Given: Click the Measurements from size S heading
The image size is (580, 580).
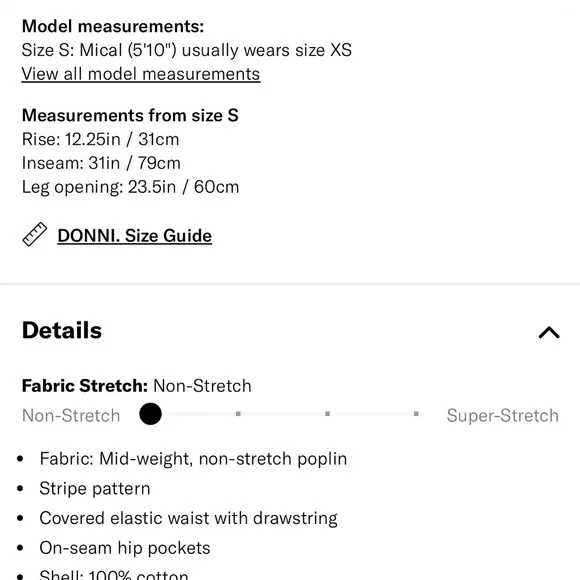Looking at the screenshot, I should (x=130, y=115).
